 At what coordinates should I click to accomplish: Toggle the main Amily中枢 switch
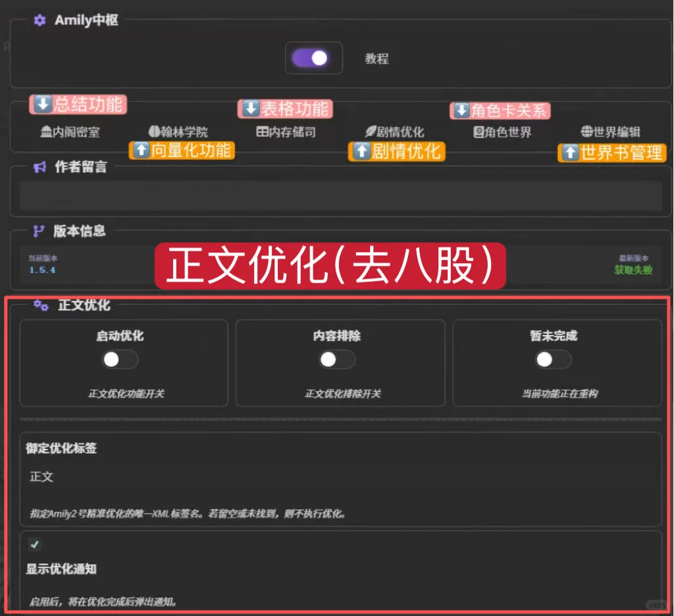click(x=314, y=58)
